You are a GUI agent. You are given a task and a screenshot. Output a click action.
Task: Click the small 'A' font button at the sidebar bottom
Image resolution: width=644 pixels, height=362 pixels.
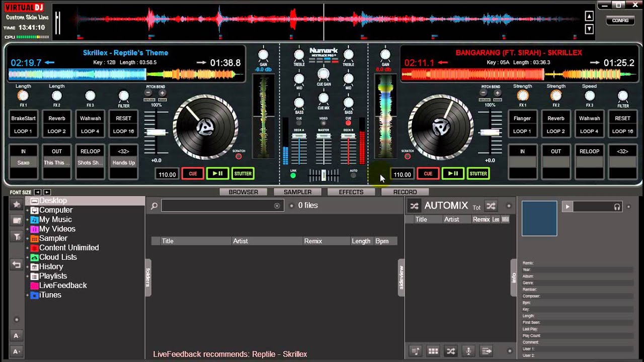[x=16, y=351]
